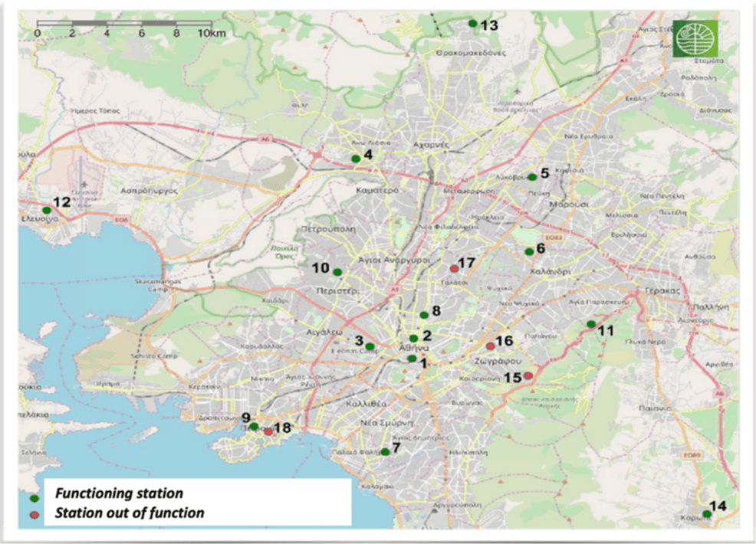Viewport: 756px width, 544px height.
Task: Select green station marker 4
Action: (355, 159)
